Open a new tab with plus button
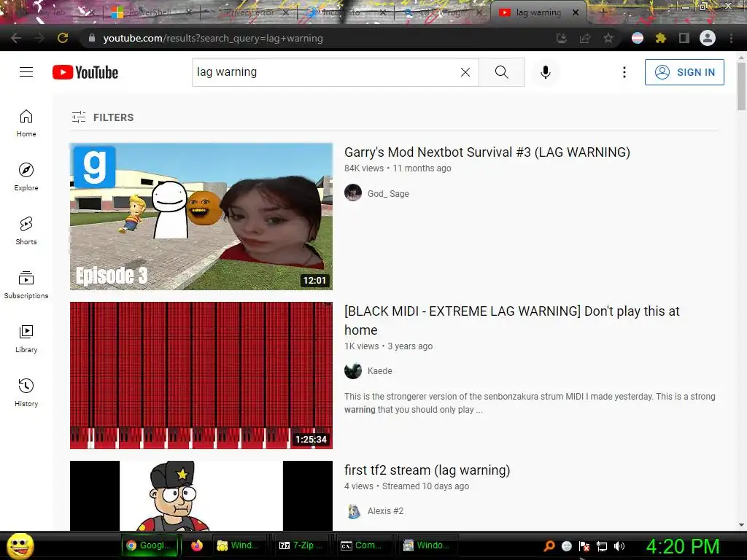Viewport: 747px width, 560px height. pos(603,12)
